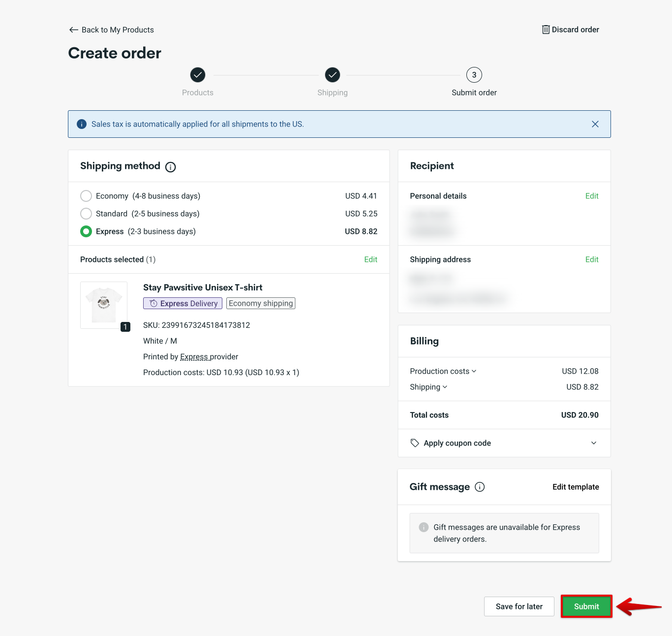This screenshot has height=636, width=672.
Task: Open the Shipping method info tooltip
Action: tap(170, 167)
